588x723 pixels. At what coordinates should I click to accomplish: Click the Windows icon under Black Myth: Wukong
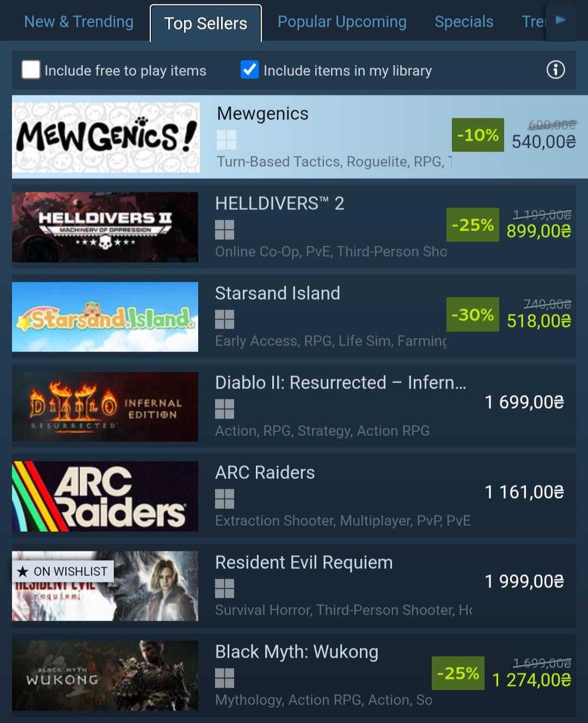pyautogui.click(x=224, y=678)
